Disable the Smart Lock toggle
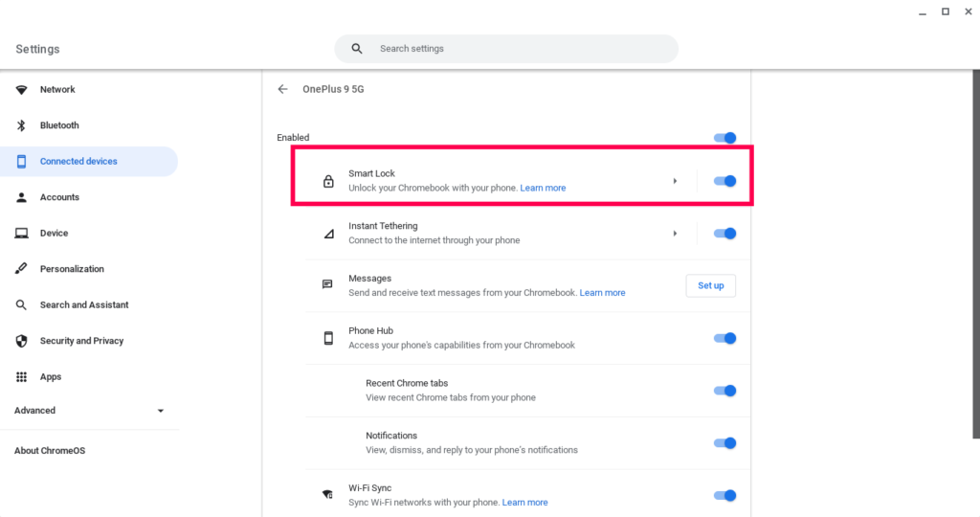980x517 pixels. 725,181
